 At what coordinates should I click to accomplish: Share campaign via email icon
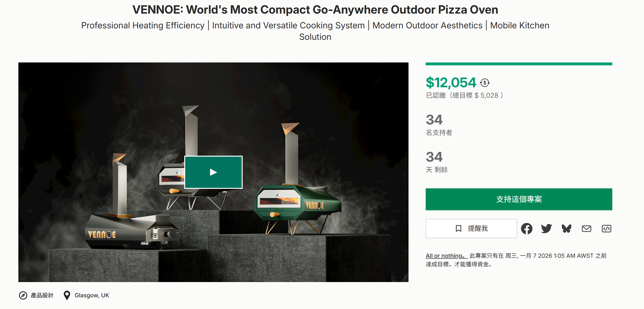(x=586, y=228)
